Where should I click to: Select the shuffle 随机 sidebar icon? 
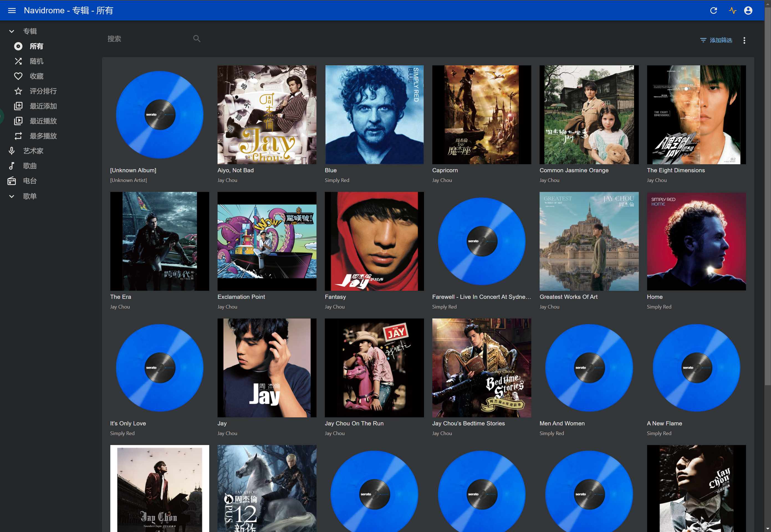tap(18, 61)
